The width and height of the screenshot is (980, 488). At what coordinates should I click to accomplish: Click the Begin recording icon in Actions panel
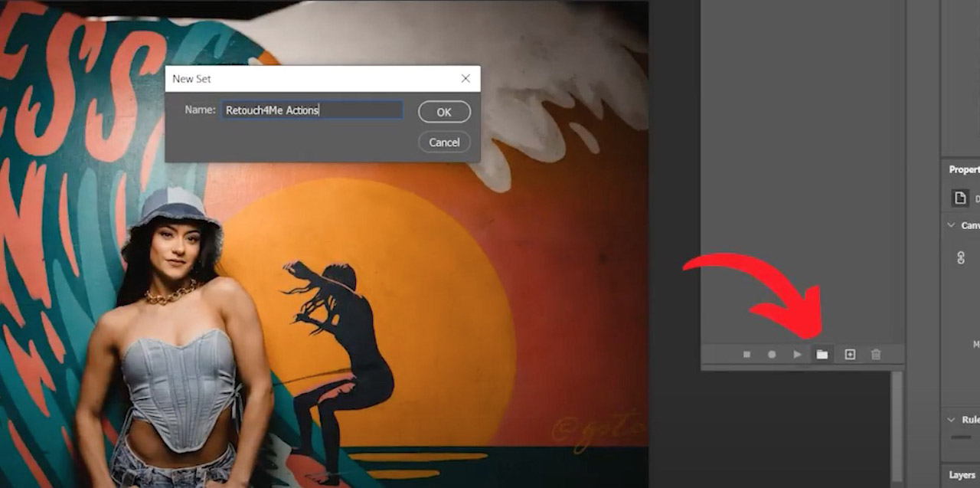[x=772, y=354]
